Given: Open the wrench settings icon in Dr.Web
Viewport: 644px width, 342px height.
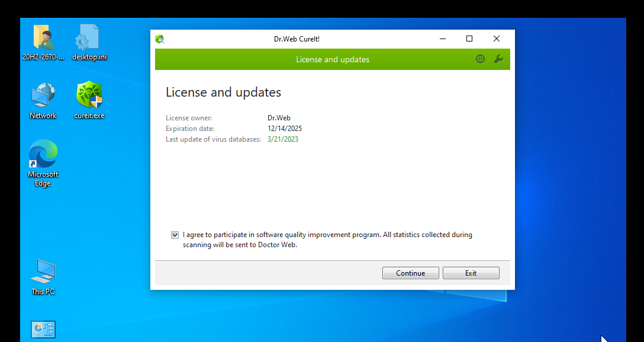Looking at the screenshot, I should click(x=498, y=59).
